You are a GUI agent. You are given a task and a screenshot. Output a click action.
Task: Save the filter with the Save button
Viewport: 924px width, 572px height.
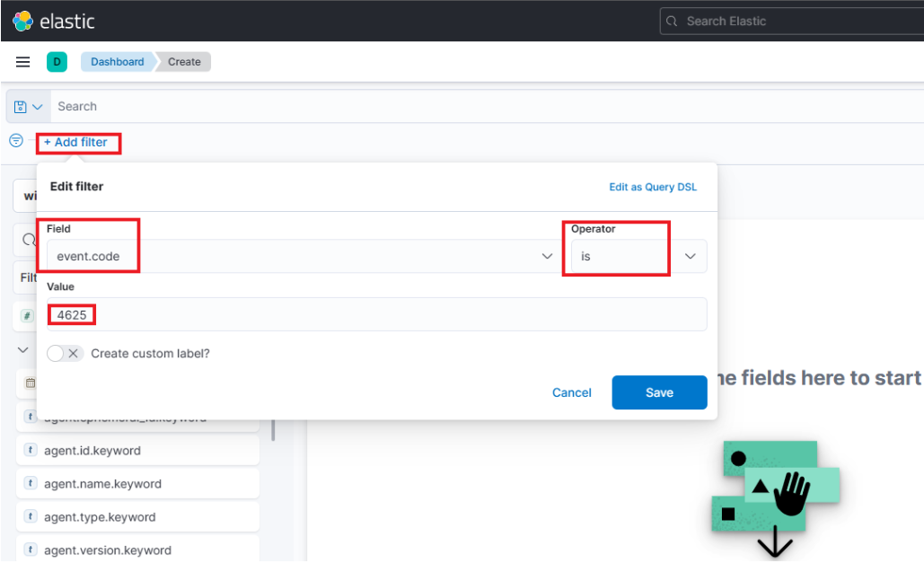pyautogui.click(x=659, y=392)
